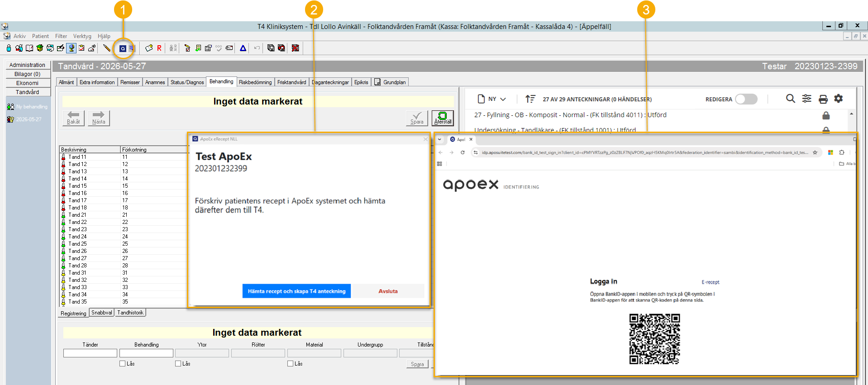The width and height of the screenshot is (868, 385).
Task: Check the Lås box under Material
Action: click(x=290, y=364)
